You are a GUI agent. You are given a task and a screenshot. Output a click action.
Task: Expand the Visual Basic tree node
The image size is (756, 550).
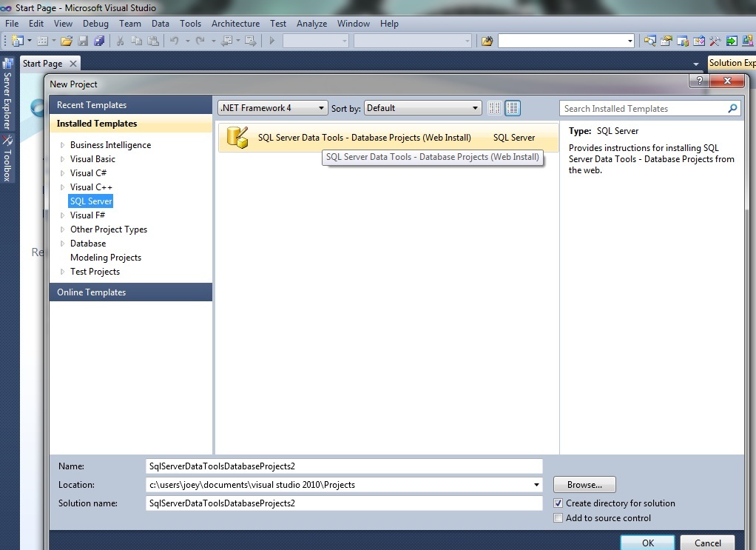(62, 158)
